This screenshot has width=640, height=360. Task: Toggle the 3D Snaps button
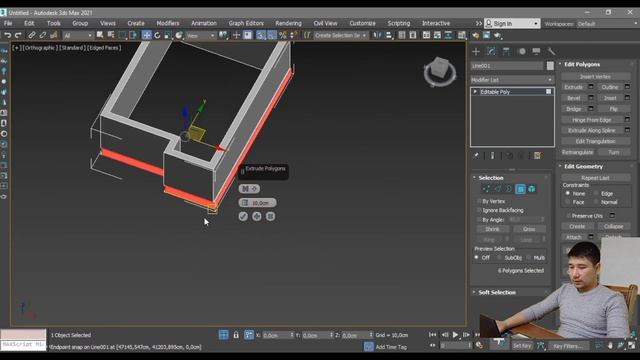[260, 36]
